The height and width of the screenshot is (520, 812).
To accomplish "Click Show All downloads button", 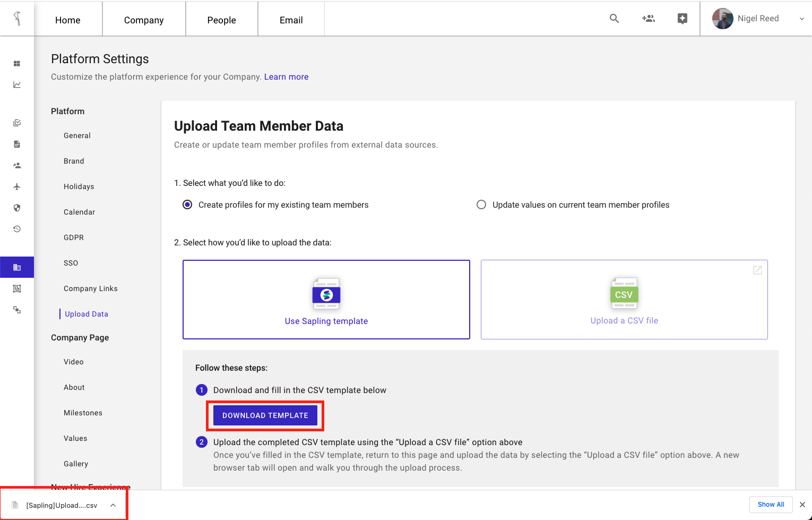I will pos(771,505).
